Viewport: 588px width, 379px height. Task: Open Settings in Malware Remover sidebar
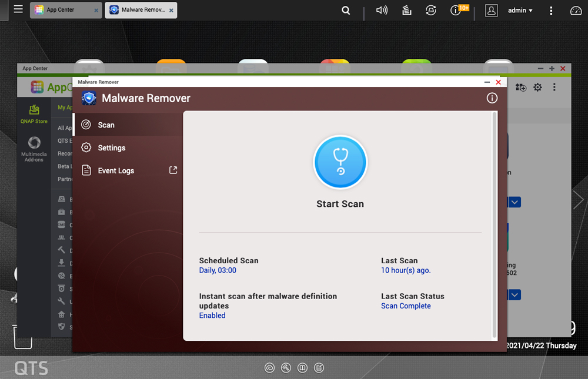coord(128,147)
